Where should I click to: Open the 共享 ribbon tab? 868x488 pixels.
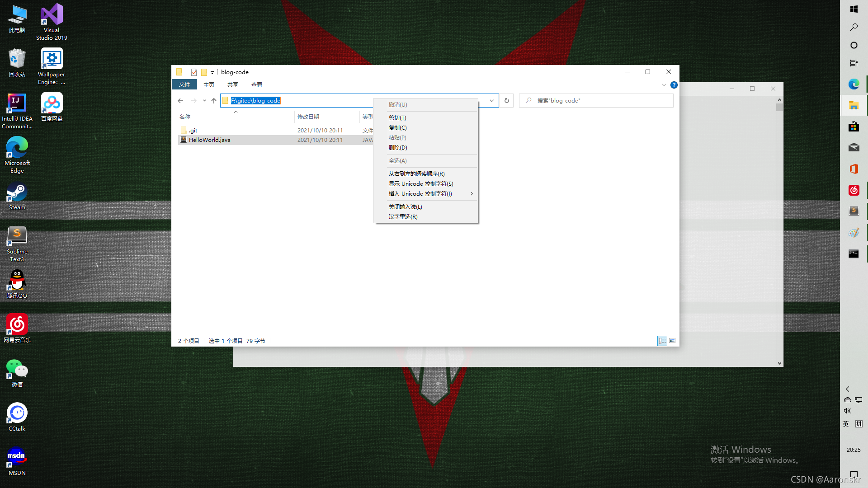tap(232, 84)
